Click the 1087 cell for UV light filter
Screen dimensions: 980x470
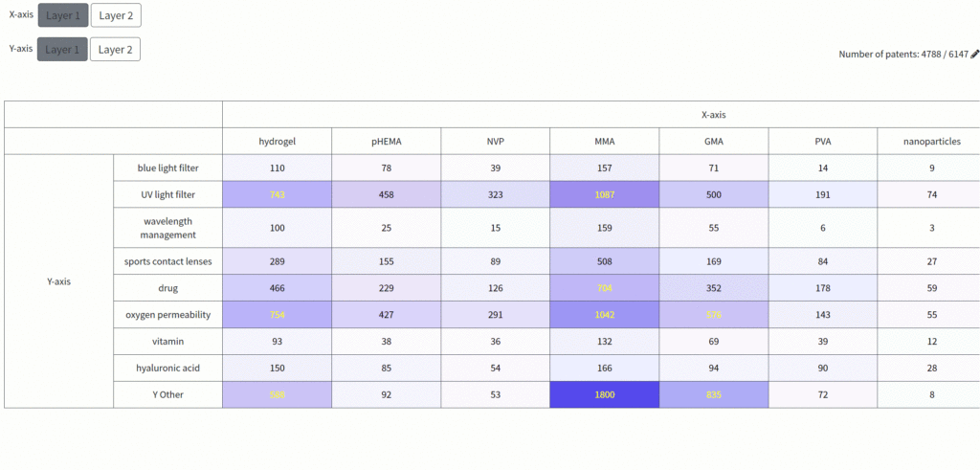pos(604,194)
